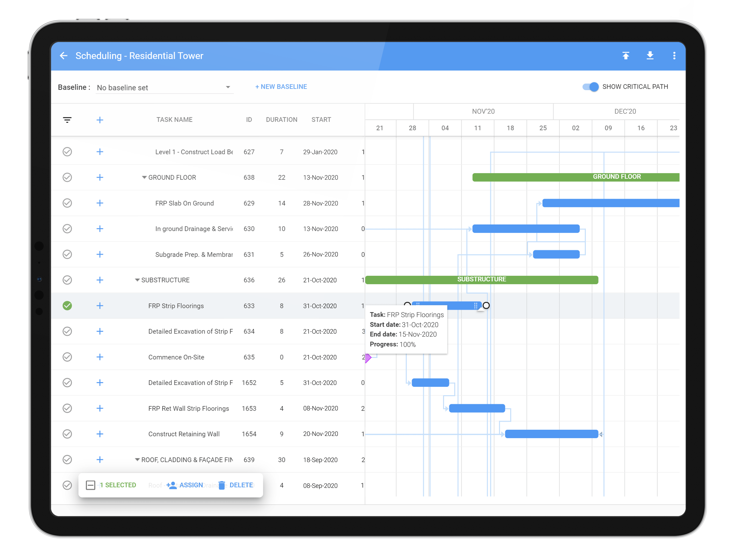Viewport: 733px width, 560px height.
Task: Select the Level 1 - Construct Load row checkmark
Action: coord(67,152)
